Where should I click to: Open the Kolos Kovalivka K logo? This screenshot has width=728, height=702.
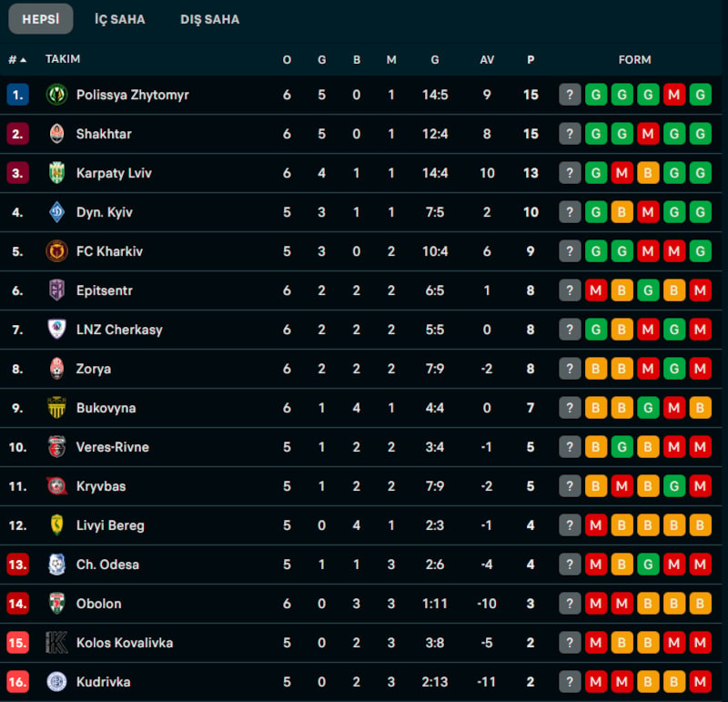tap(56, 643)
